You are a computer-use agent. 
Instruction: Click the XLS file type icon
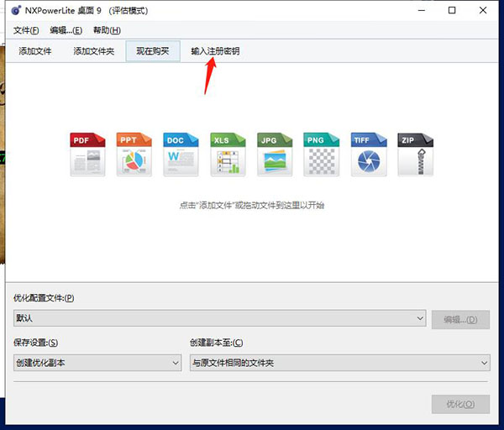(x=228, y=154)
